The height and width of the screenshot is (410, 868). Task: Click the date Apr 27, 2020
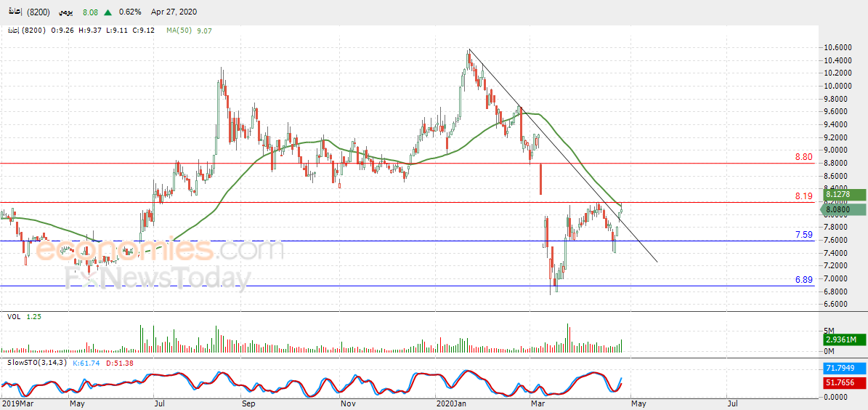(173, 12)
